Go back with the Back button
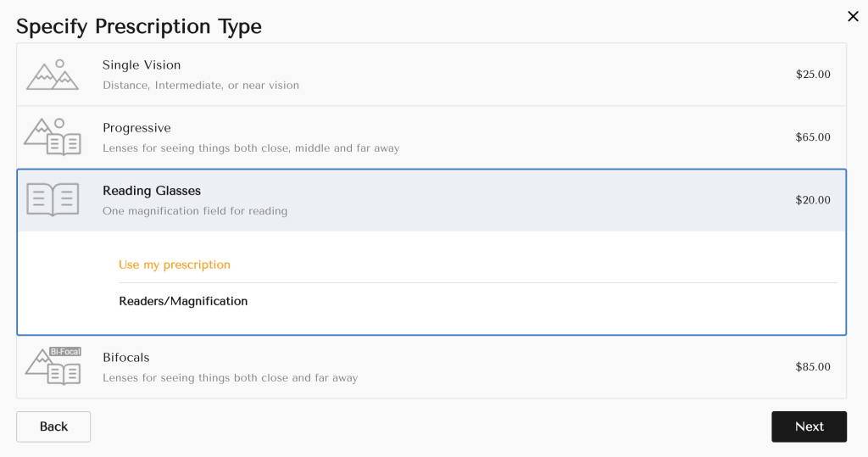Viewport: 868px width, 457px height. pyautogui.click(x=53, y=426)
